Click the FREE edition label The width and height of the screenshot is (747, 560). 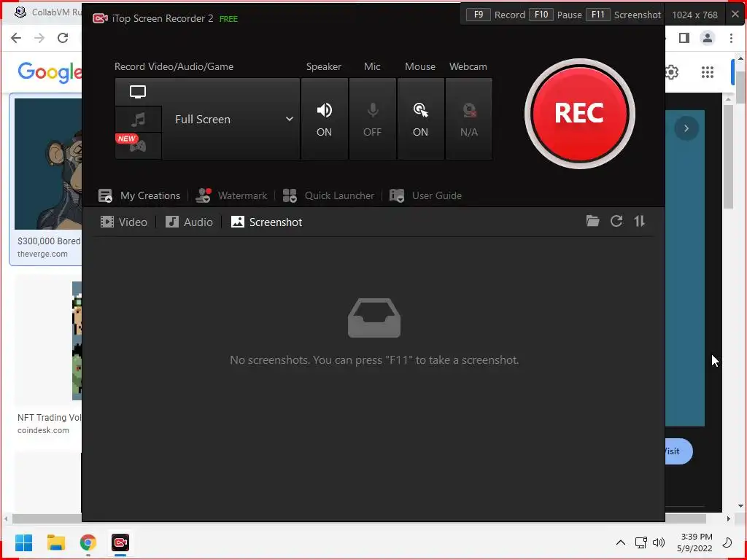pyautogui.click(x=228, y=19)
